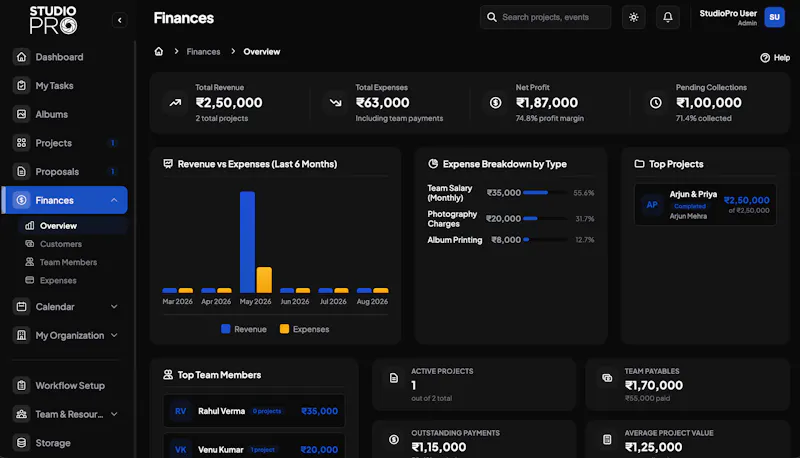Click the Completed status badge
This screenshot has width=800, height=458.
[x=690, y=206]
